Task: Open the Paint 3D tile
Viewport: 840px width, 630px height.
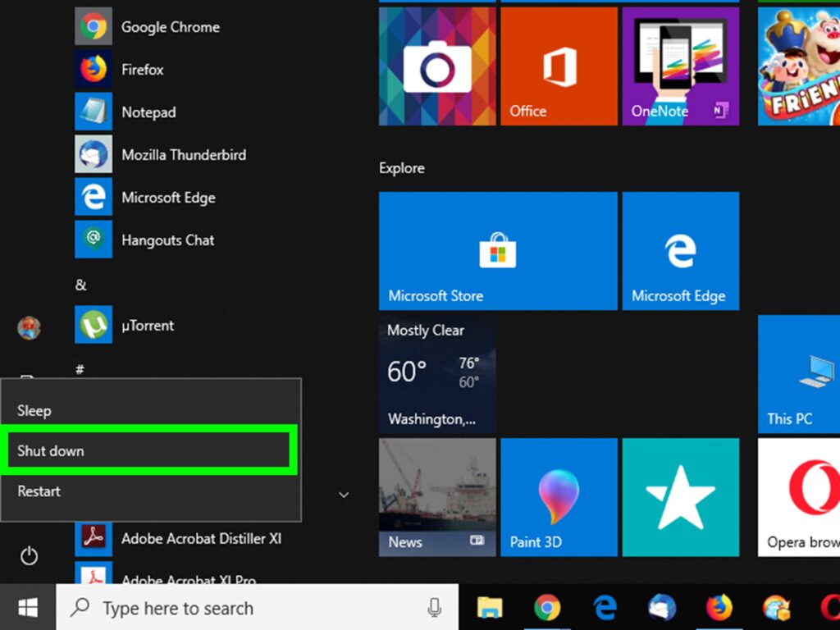Action: (x=558, y=496)
